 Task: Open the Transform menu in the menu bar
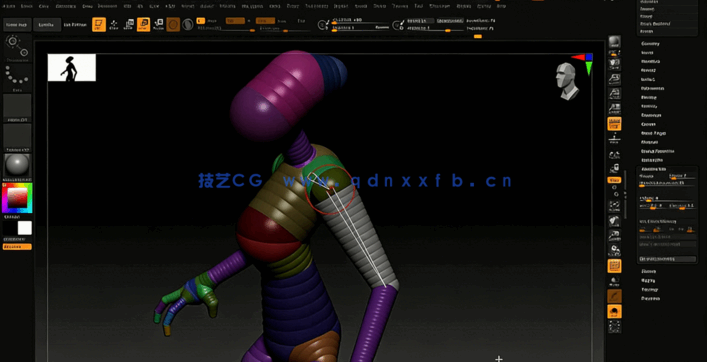click(x=439, y=6)
